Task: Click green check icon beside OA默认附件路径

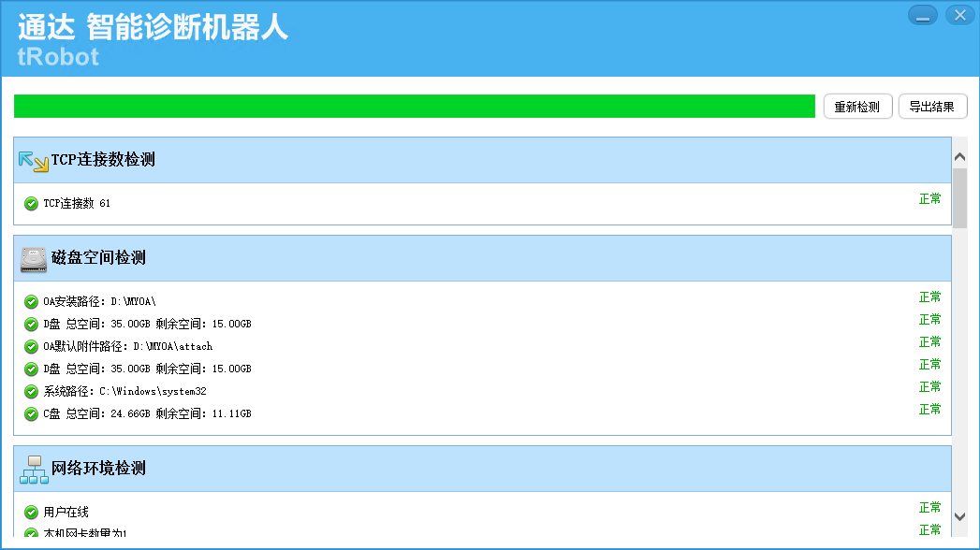Action: (31, 347)
